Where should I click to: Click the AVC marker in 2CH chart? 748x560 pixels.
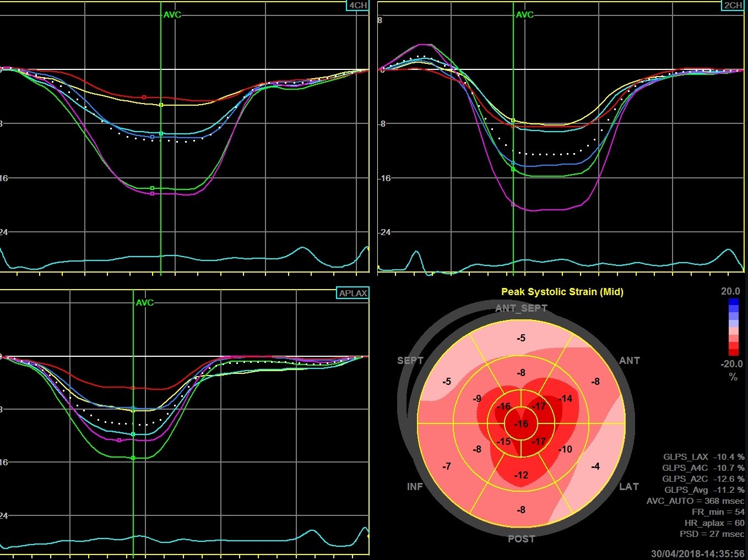pyautogui.click(x=524, y=15)
